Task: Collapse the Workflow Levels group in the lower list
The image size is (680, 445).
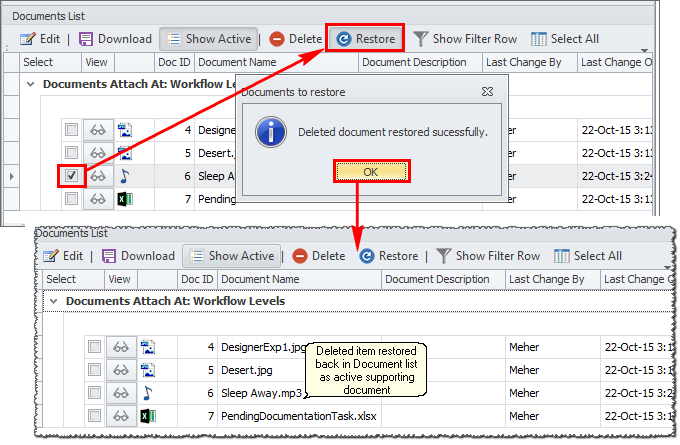Action: [x=53, y=301]
